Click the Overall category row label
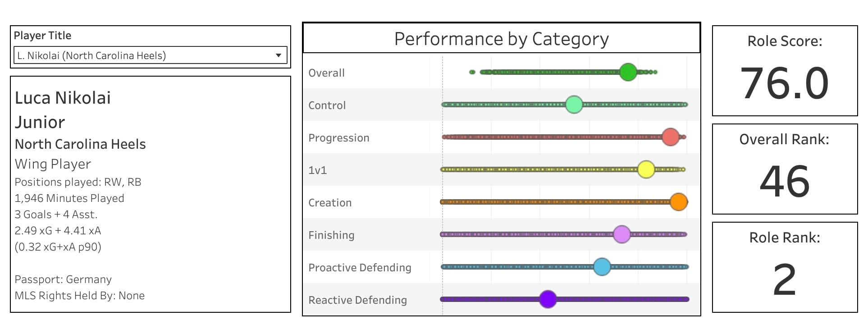868x329 pixels. [x=326, y=73]
